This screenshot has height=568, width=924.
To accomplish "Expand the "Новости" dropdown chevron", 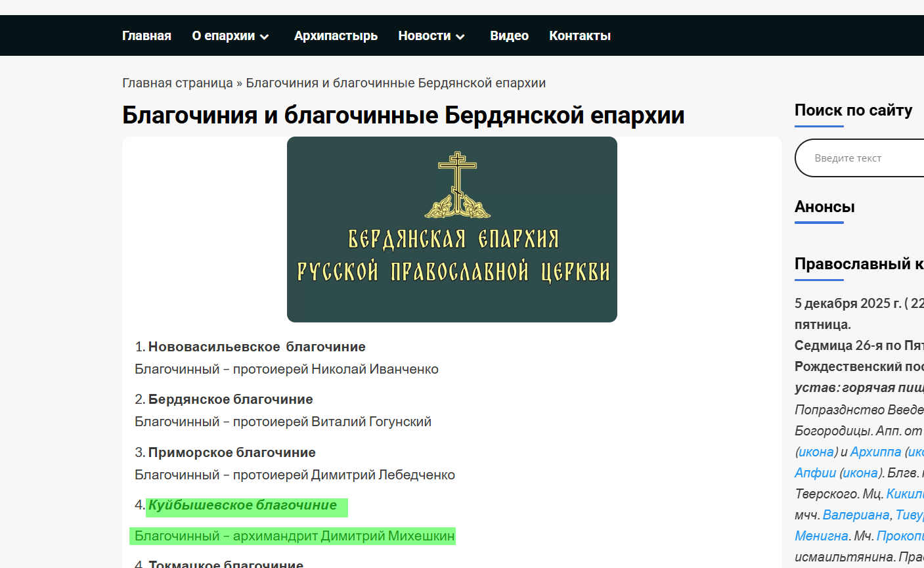I will click(460, 37).
